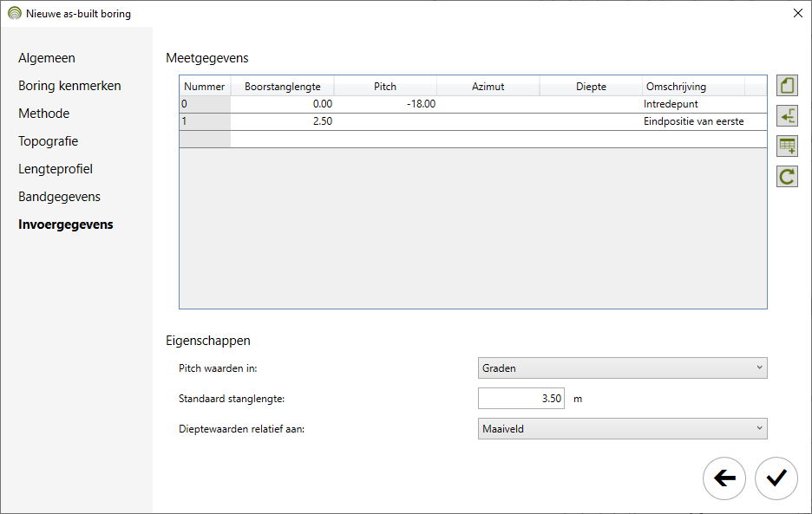Click the add table row icon
812x514 pixels.
point(787,146)
